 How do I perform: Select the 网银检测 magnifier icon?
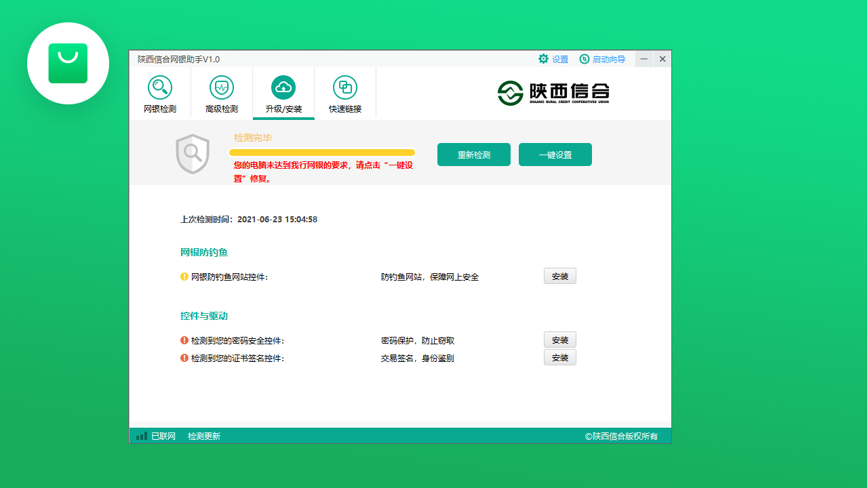[159, 87]
